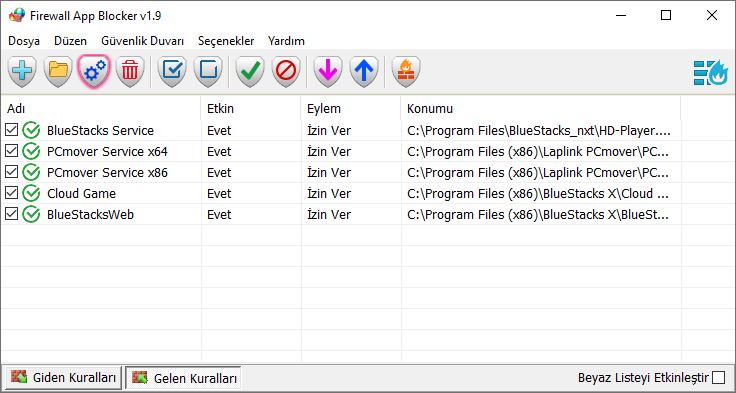Screen dimensions: 736x393
Task: Click the blue flame list icon at toolbar right
Action: 711,73
